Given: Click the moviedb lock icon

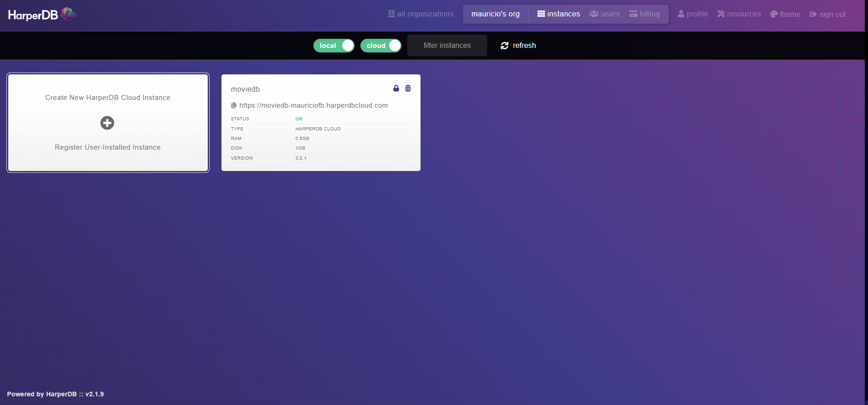Looking at the screenshot, I should click(x=396, y=88).
